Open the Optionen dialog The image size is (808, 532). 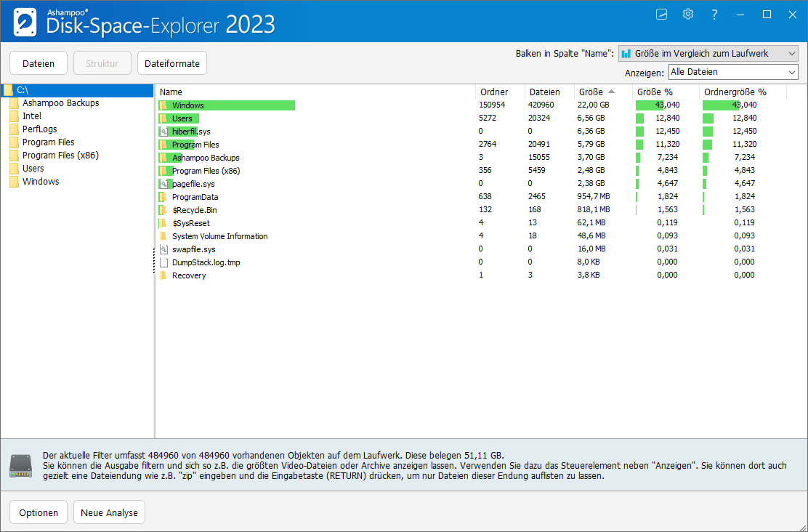coord(38,512)
